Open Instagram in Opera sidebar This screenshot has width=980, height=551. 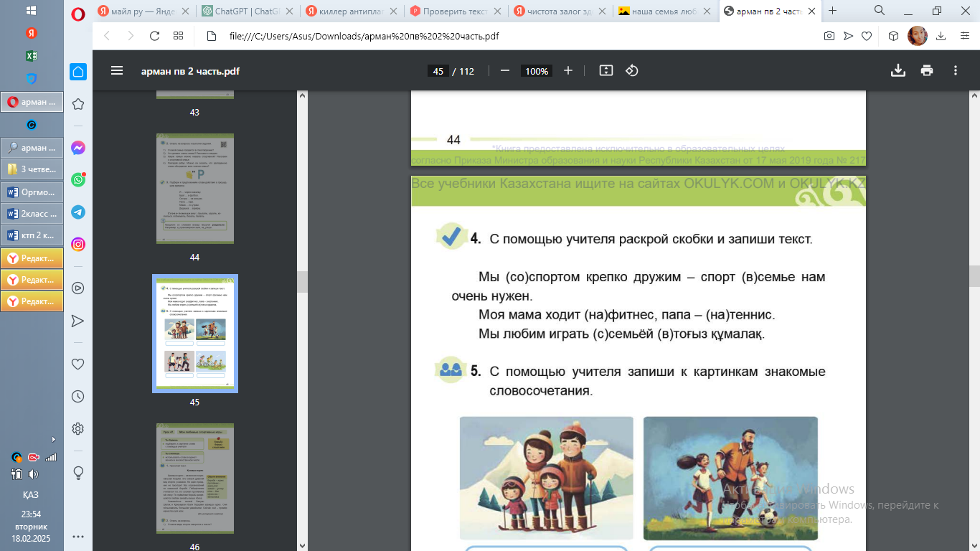[78, 245]
